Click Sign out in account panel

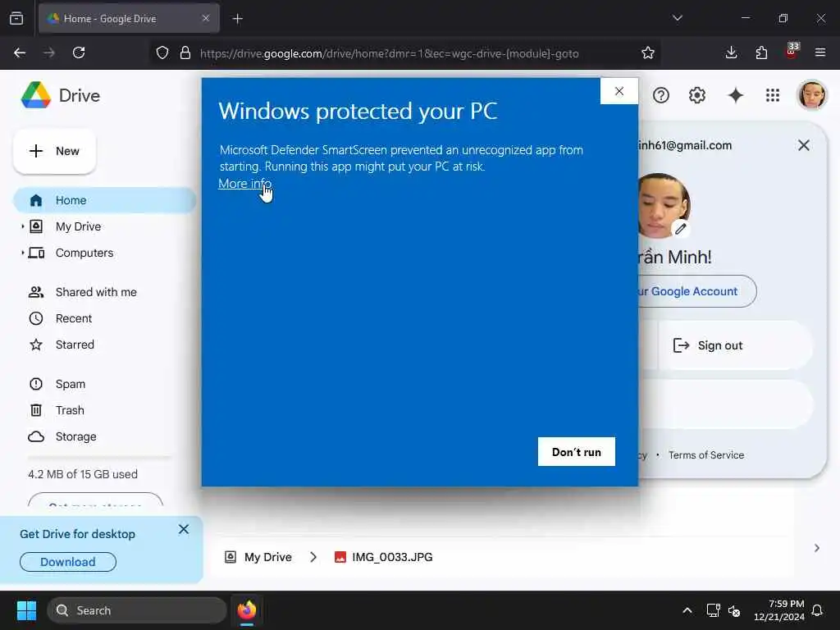click(735, 345)
